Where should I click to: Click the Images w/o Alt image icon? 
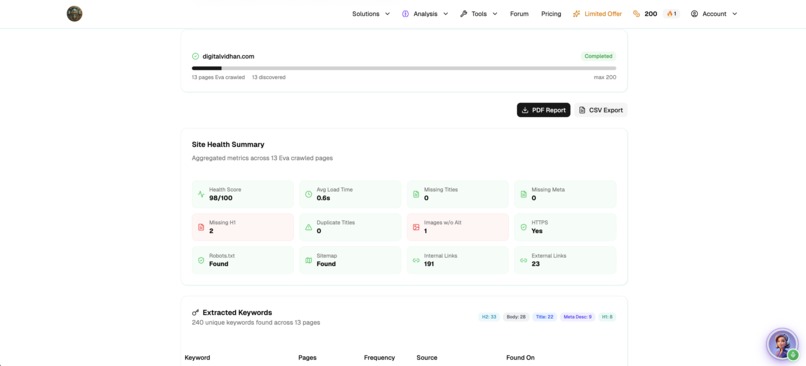pyautogui.click(x=416, y=227)
